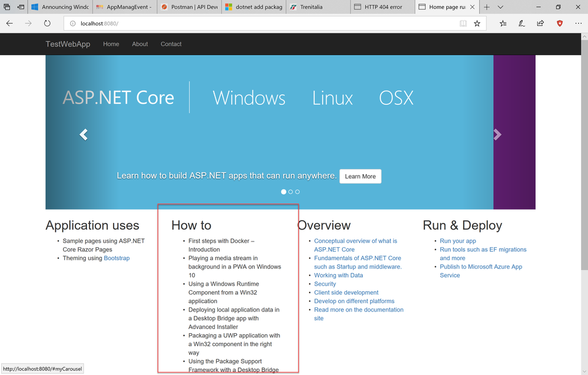Open the Working with Data link

[338, 276]
